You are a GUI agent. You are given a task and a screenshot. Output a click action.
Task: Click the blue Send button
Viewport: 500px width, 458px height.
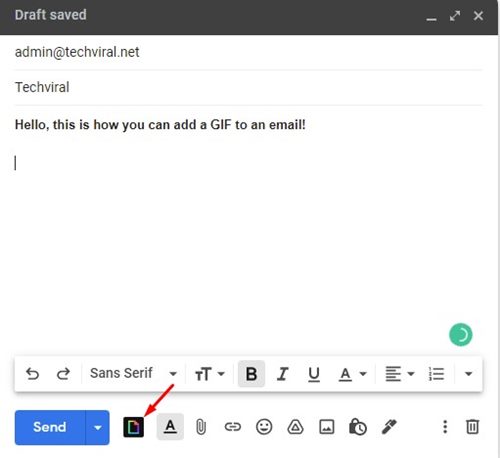pyautogui.click(x=50, y=427)
